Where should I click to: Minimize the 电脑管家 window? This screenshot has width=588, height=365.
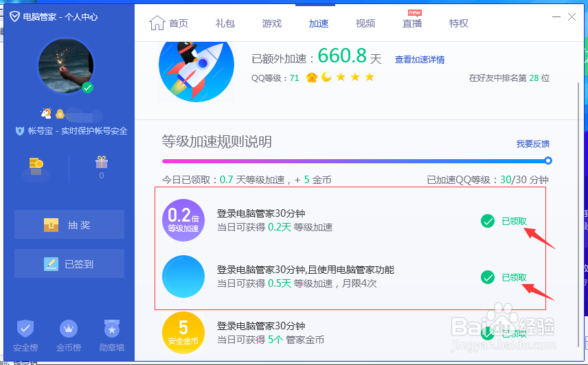tap(556, 17)
